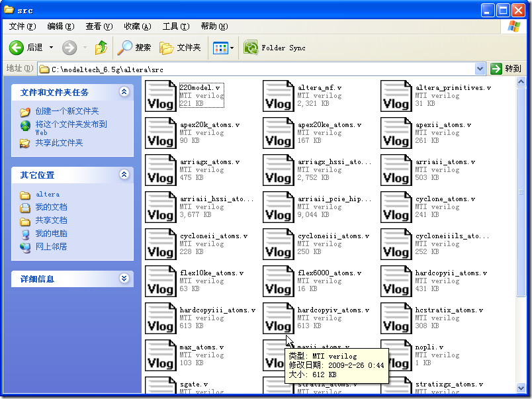The height and width of the screenshot is (399, 532).
Task: Open the 文件(F) menu
Action: point(22,26)
